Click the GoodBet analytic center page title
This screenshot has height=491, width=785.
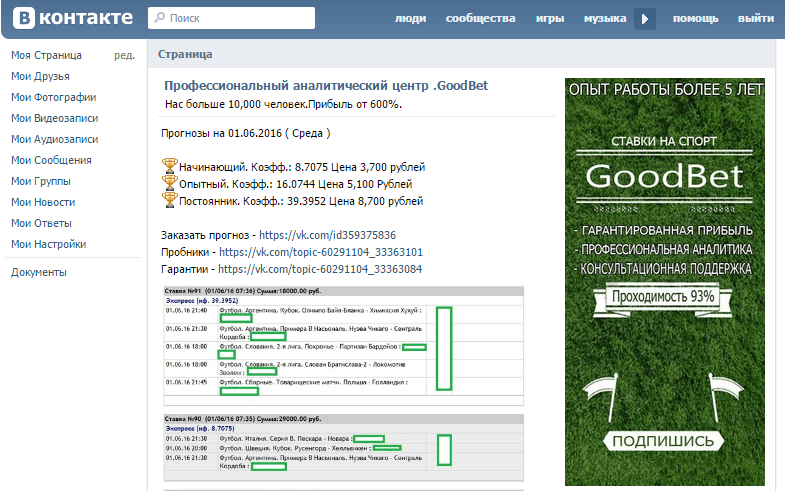point(326,86)
